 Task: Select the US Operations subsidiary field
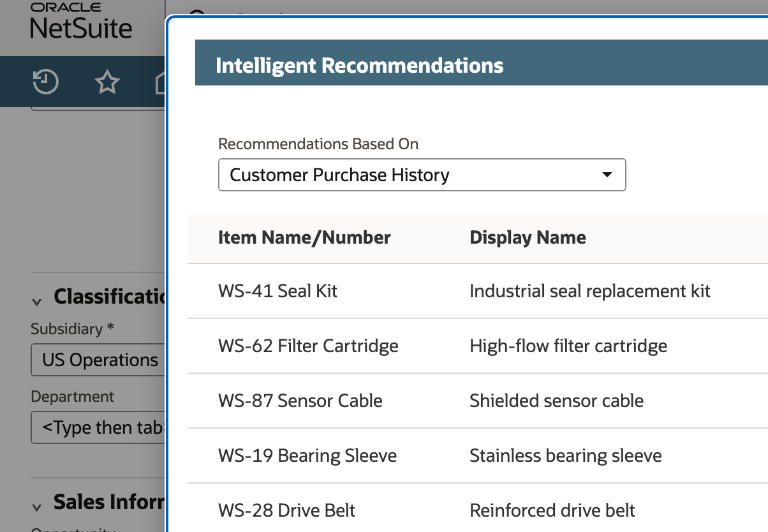tap(98, 360)
